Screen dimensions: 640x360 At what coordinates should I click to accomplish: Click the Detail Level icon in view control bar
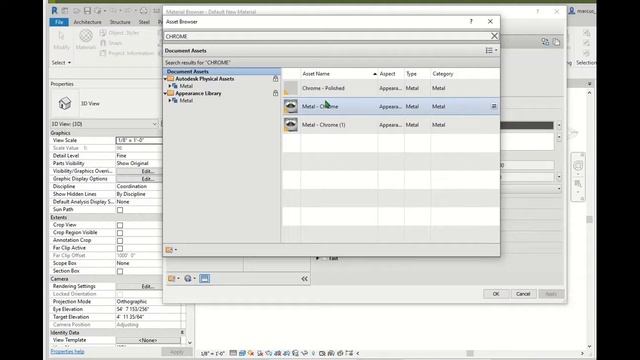tap(233, 353)
